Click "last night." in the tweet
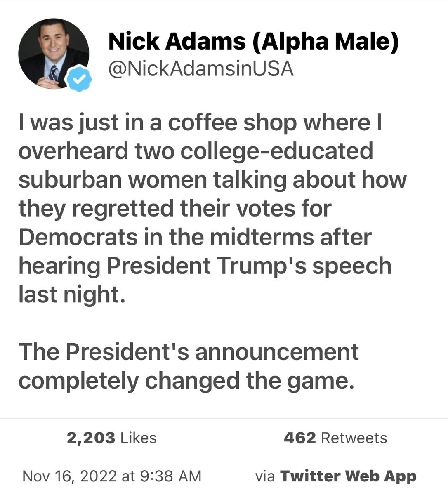 point(71,294)
